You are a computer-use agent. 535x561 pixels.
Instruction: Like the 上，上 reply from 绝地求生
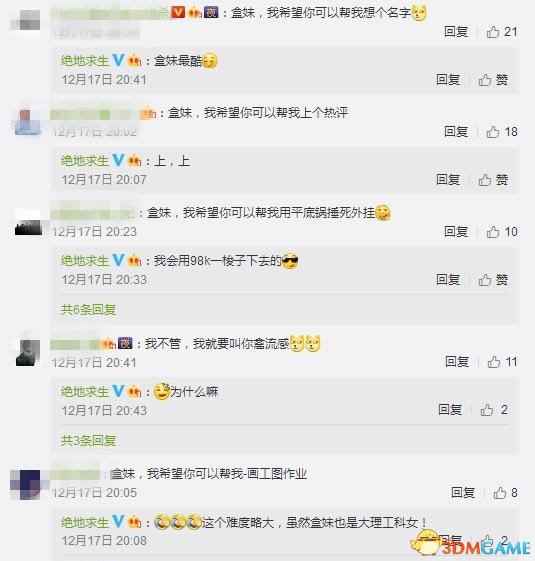(493, 180)
